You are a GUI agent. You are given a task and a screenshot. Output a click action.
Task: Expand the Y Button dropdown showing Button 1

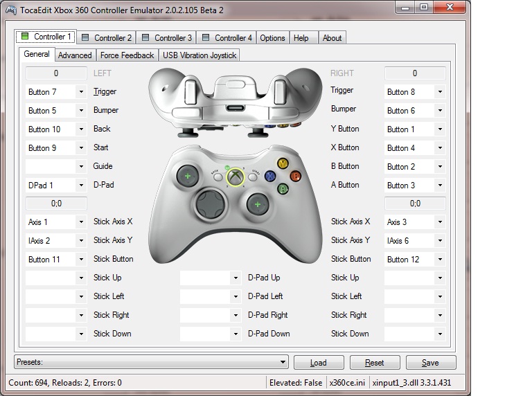tap(415, 129)
